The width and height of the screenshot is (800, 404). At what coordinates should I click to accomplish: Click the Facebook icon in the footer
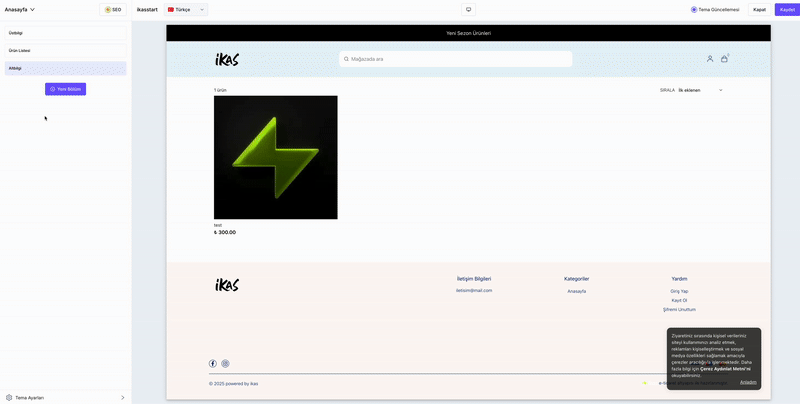tap(213, 364)
